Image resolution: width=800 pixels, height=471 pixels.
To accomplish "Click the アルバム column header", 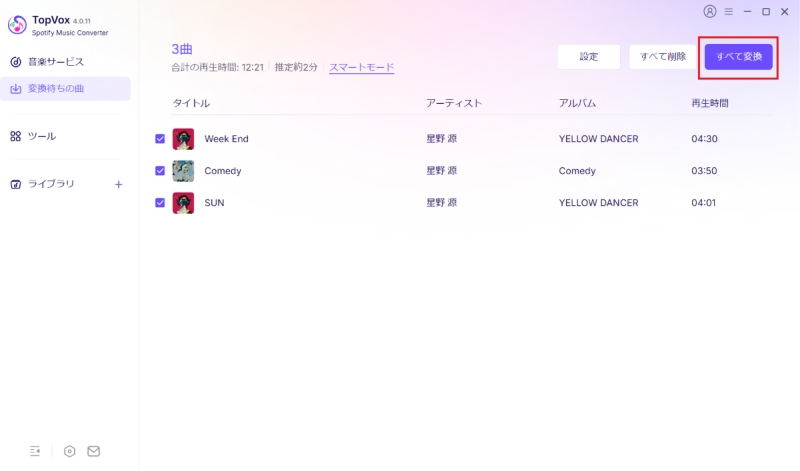I will click(x=577, y=103).
